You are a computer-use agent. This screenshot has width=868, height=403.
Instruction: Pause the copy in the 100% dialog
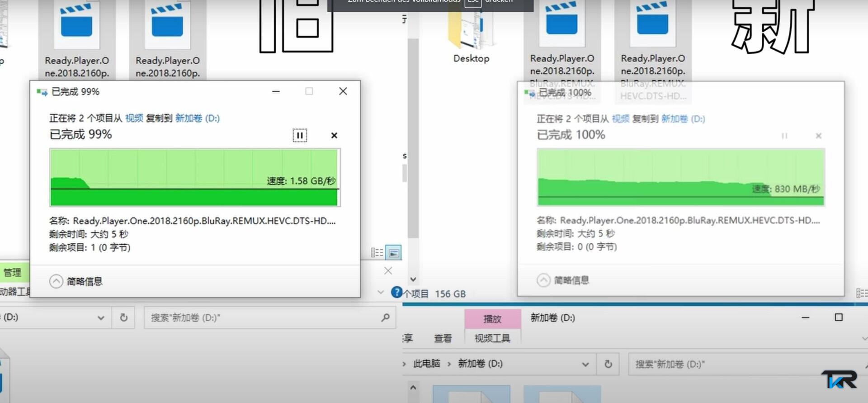pos(784,136)
